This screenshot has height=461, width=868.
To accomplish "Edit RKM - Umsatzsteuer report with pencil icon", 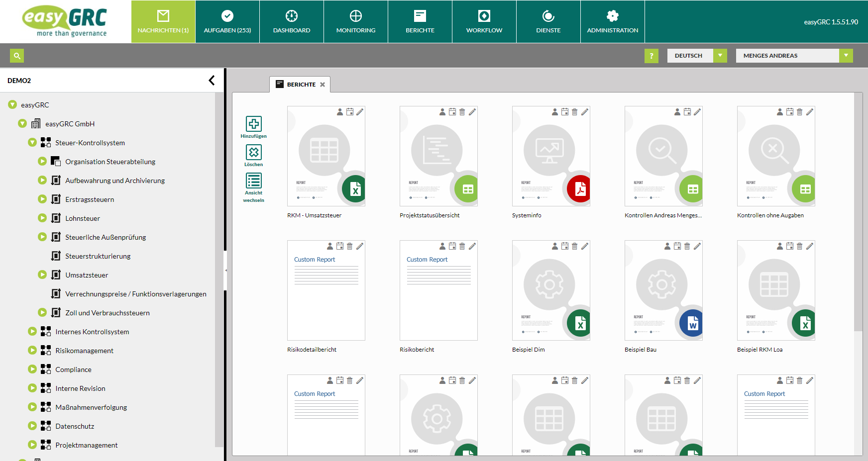I will 360,112.
